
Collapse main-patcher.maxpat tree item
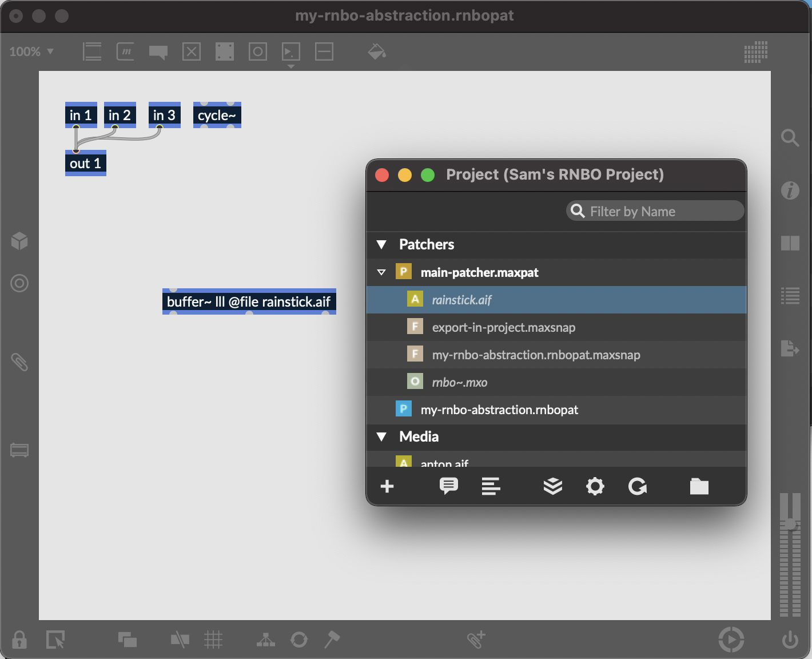(381, 272)
